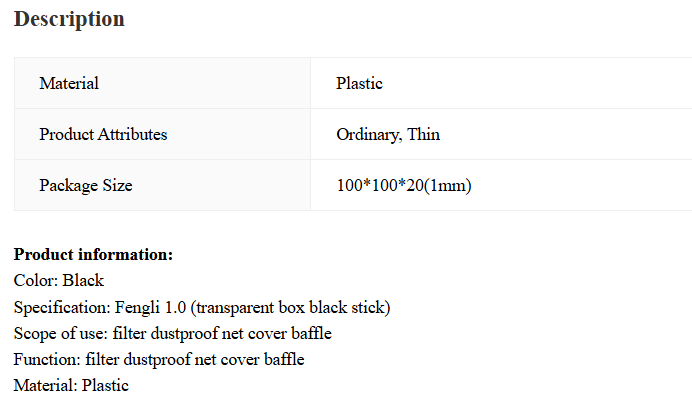
Task: Click the word baffle in Scope line
Action: 312,333
